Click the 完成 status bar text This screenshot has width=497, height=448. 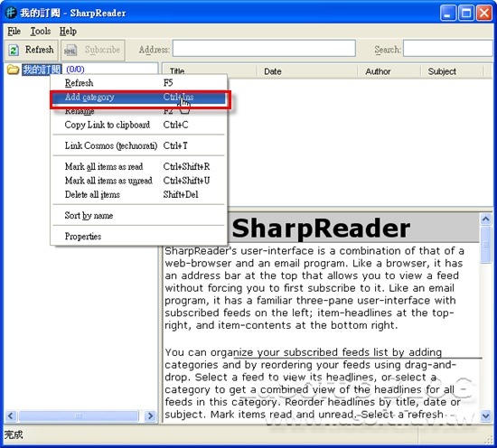pyautogui.click(x=14, y=434)
